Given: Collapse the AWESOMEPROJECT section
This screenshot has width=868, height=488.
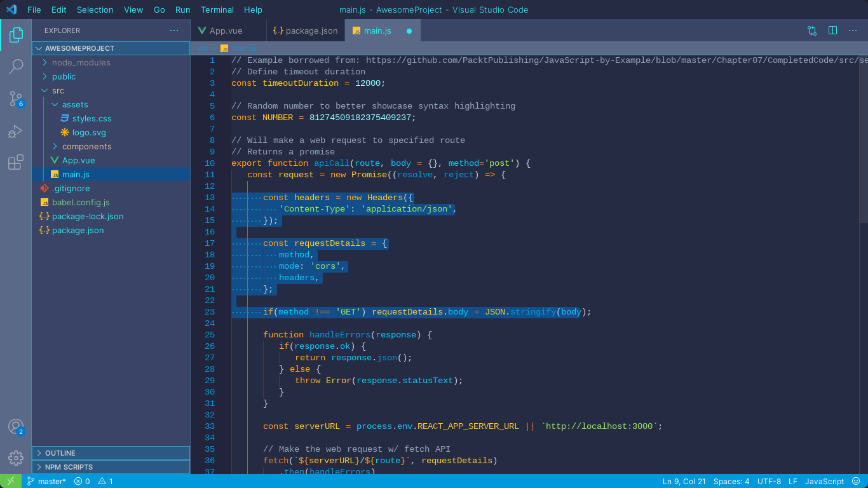Looking at the screenshot, I should [111, 48].
